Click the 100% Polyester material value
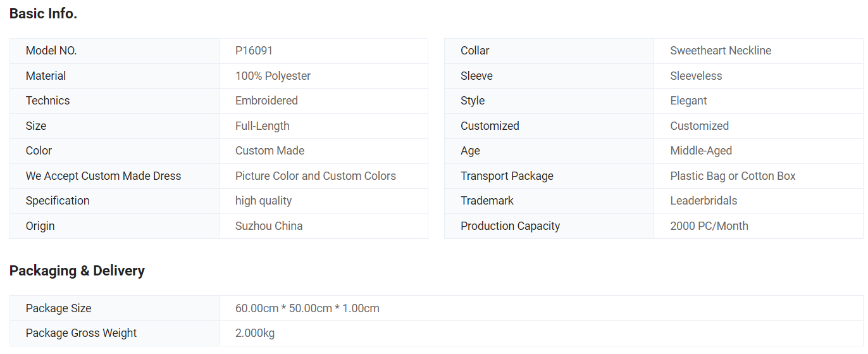The width and height of the screenshot is (868, 354). (273, 76)
